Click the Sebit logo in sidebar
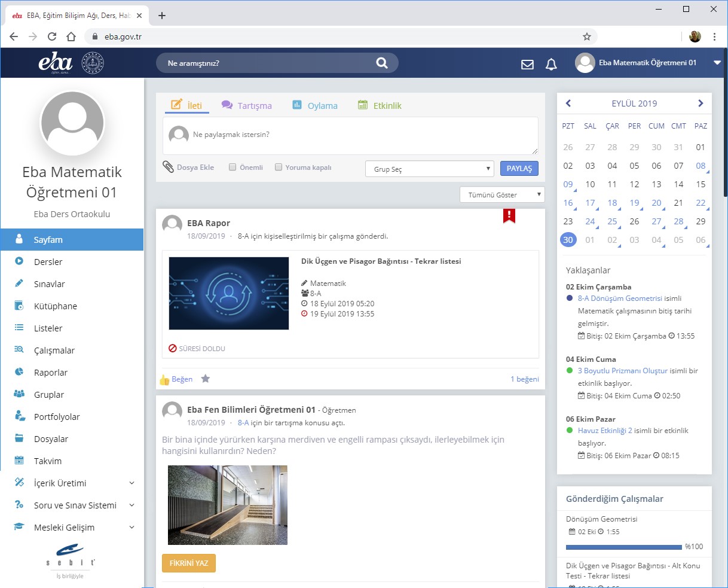Viewport: 728px width, 588px height. tap(71, 561)
